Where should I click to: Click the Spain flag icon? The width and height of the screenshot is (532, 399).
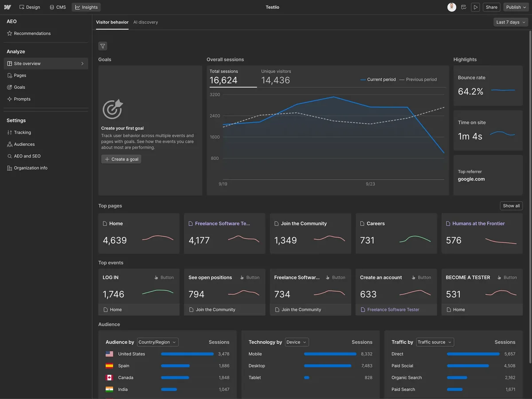pos(110,366)
